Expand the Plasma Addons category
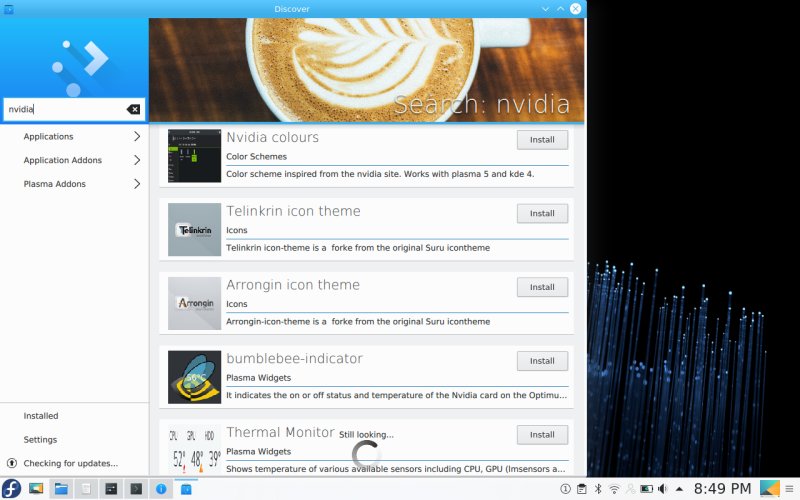The image size is (800, 500). (137, 184)
